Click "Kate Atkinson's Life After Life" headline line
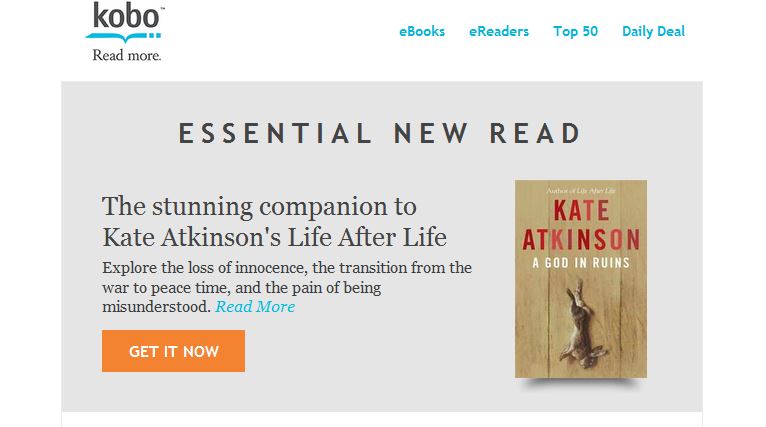This screenshot has height=427, width=766. pyautogui.click(x=274, y=238)
